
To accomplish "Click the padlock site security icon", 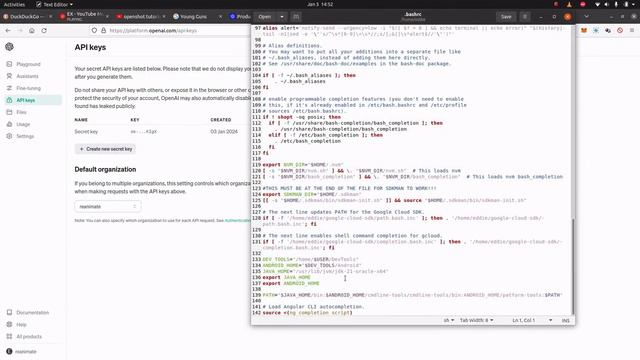I will pyautogui.click(x=103, y=31).
